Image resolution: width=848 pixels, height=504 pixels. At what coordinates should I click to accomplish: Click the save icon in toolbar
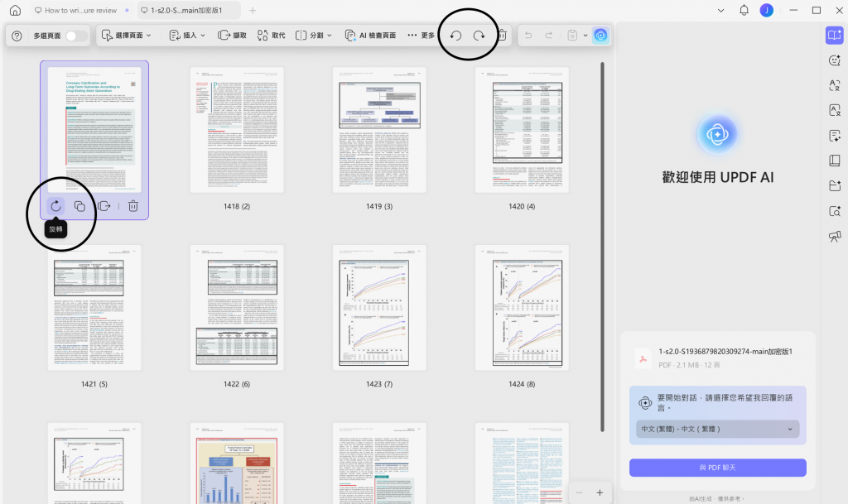click(x=572, y=36)
